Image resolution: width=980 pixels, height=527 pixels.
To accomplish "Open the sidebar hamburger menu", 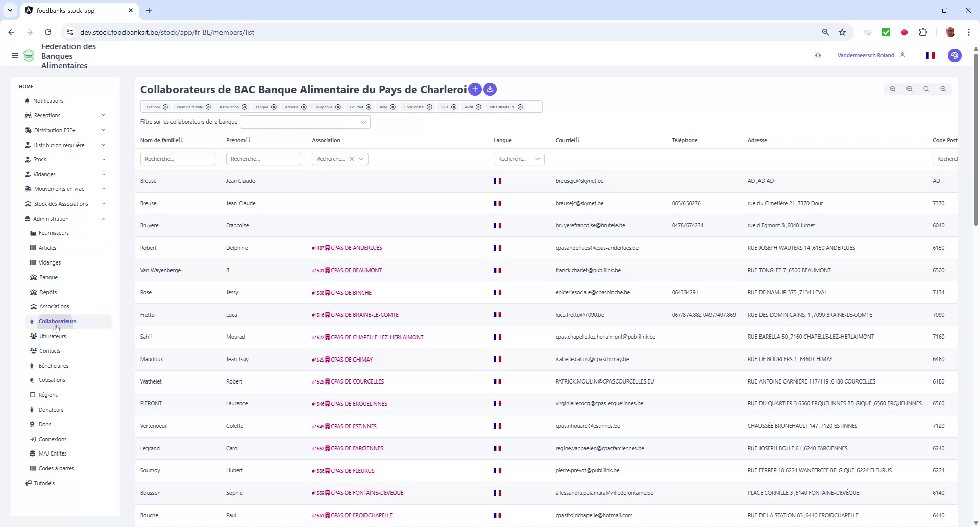I will [15, 55].
